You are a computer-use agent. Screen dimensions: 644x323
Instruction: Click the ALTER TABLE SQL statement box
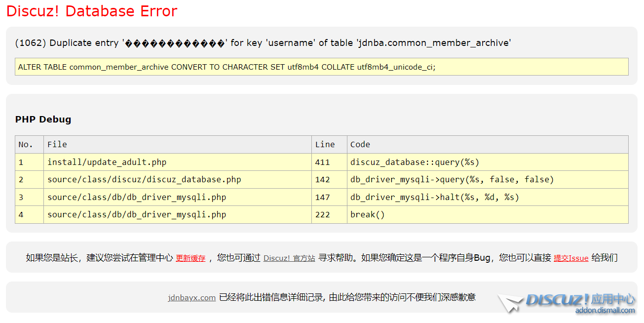(x=321, y=67)
